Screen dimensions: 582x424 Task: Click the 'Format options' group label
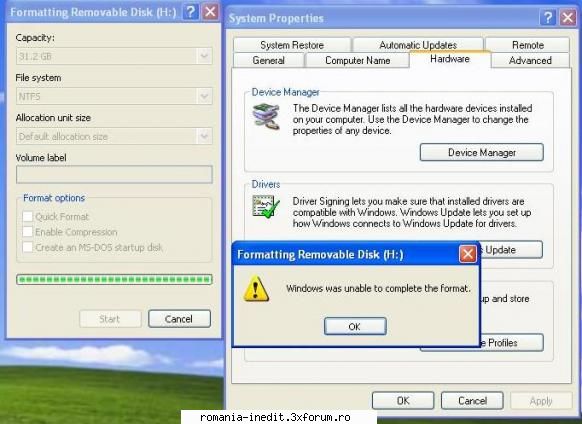pyautogui.click(x=54, y=198)
